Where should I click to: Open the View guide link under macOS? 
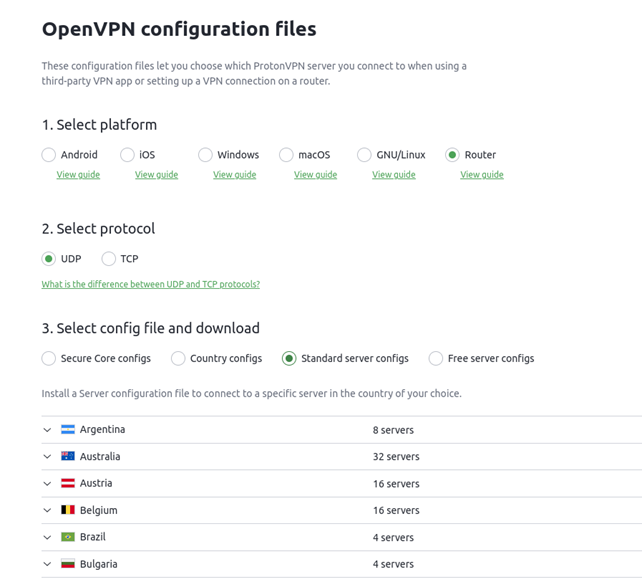click(315, 175)
